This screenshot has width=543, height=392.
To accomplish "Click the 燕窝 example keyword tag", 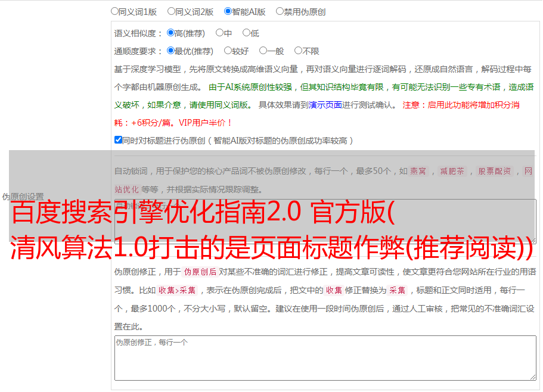I will pyautogui.click(x=418, y=171).
